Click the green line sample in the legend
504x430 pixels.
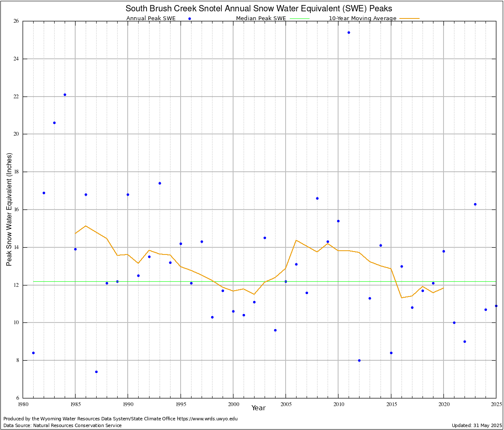click(x=299, y=18)
